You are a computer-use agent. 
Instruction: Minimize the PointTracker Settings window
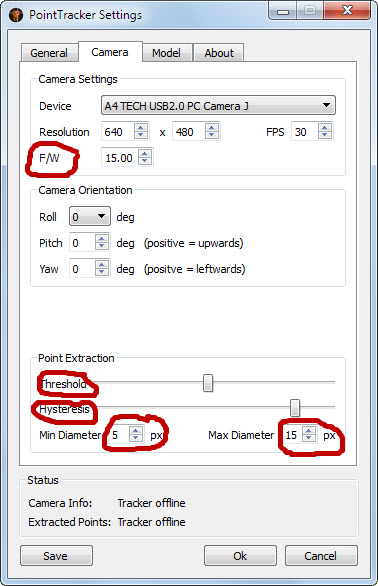tap(283, 11)
